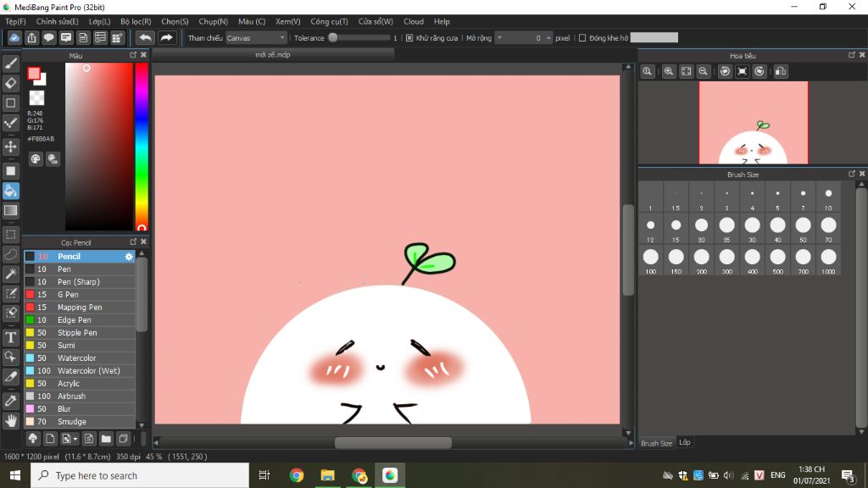Open the Bộ lọc(R) menu
This screenshot has height=488, width=868.
coord(136,21)
